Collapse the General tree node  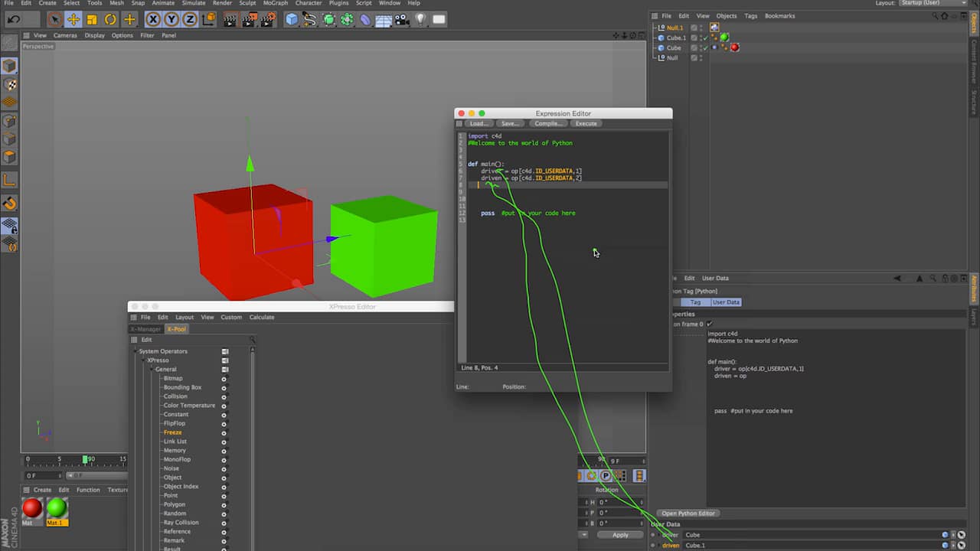click(152, 369)
